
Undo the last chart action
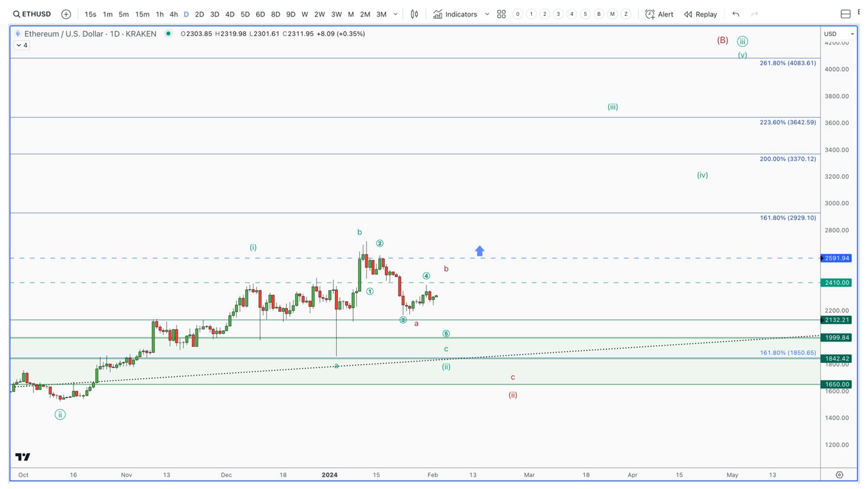[x=736, y=14]
